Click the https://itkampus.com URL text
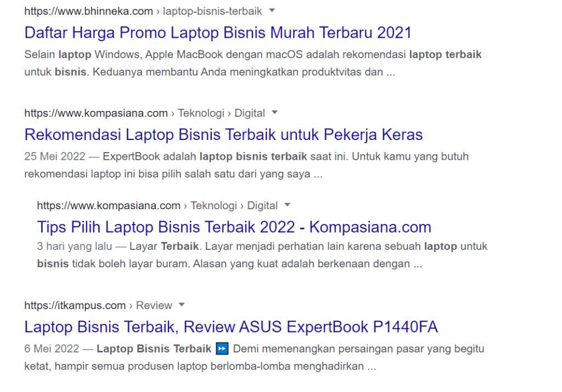 (x=75, y=305)
